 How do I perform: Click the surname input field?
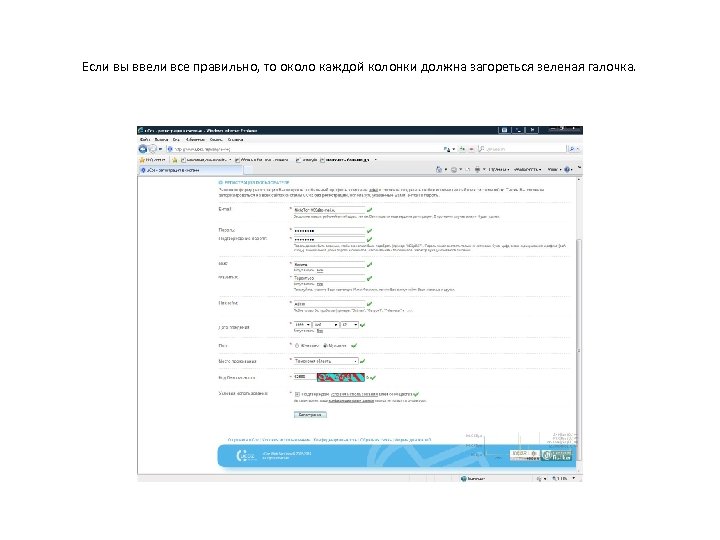(x=329, y=278)
